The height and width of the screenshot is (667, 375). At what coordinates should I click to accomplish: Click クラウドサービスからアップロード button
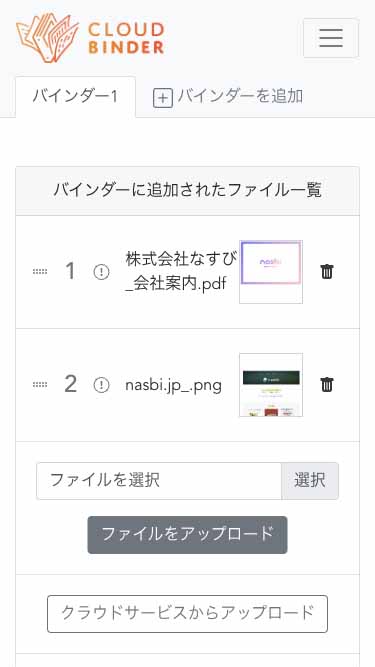188,614
